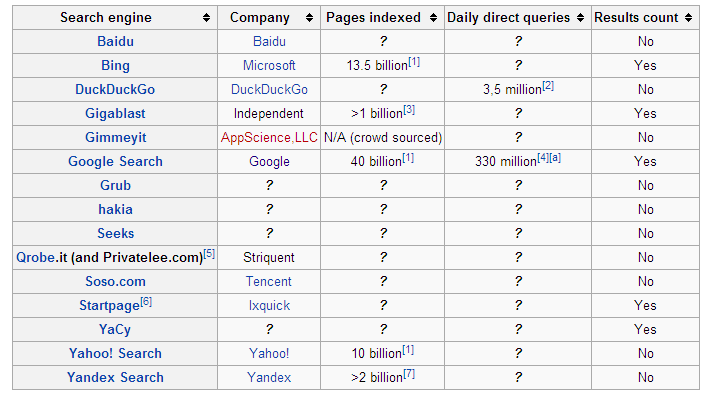
Task: Select the 13.5 billion value
Action: 377,66
